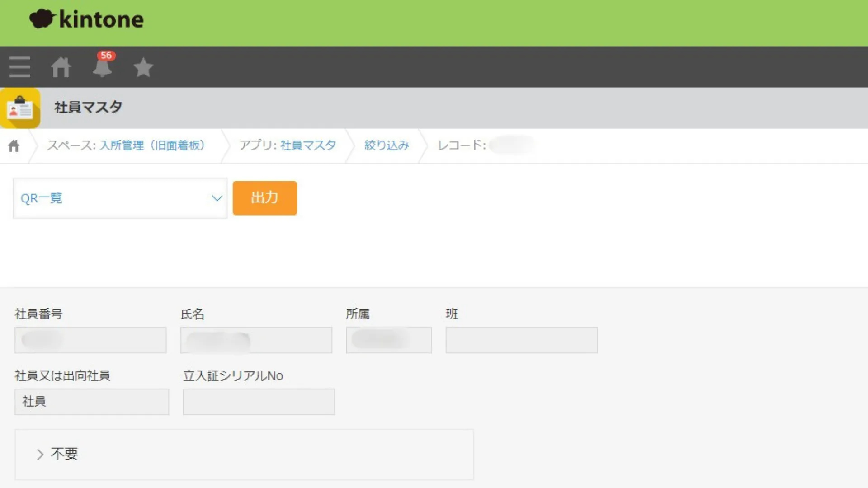This screenshot has width=868, height=488.
Task: Click the empty 班 field
Action: (521, 340)
